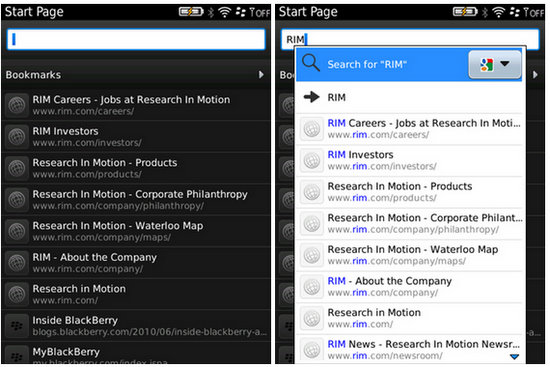Click globe icon of Corporate Philant... suggestion
This screenshot has width=550, height=367.
pos(311,223)
